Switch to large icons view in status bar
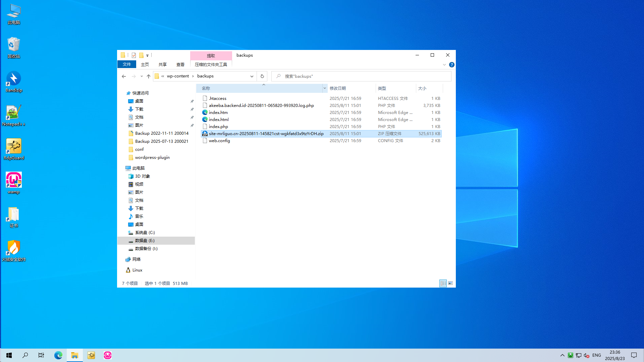Viewport: 644px width, 362px height. point(450,284)
